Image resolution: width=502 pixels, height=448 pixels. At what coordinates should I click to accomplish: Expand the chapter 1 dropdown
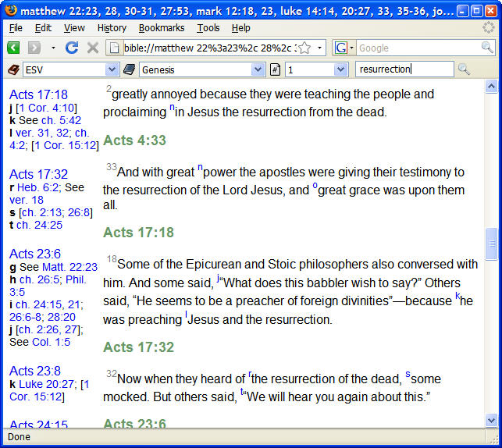340,69
